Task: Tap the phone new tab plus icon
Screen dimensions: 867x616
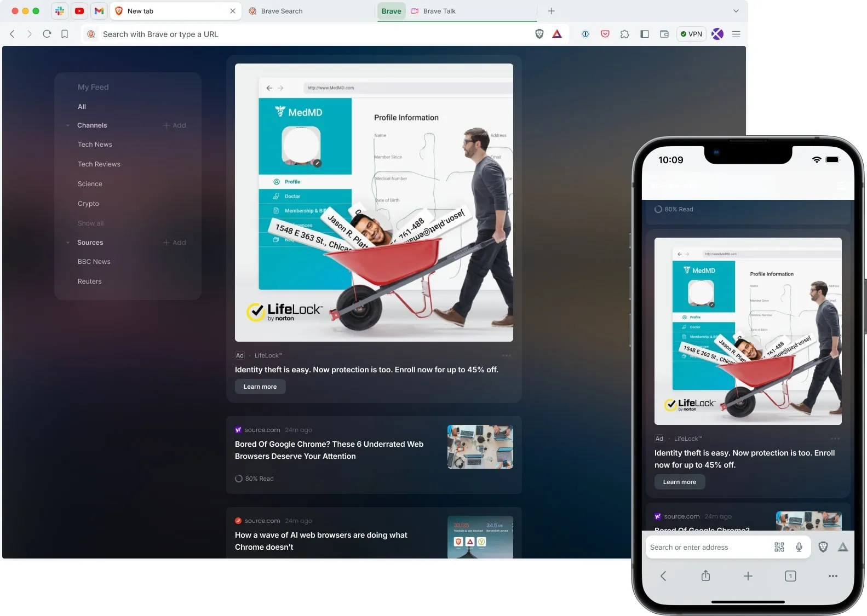Action: pyautogui.click(x=748, y=576)
